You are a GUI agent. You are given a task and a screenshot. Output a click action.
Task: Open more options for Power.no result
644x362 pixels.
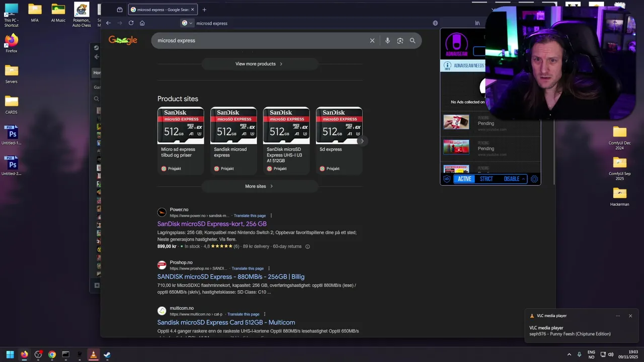point(271,216)
